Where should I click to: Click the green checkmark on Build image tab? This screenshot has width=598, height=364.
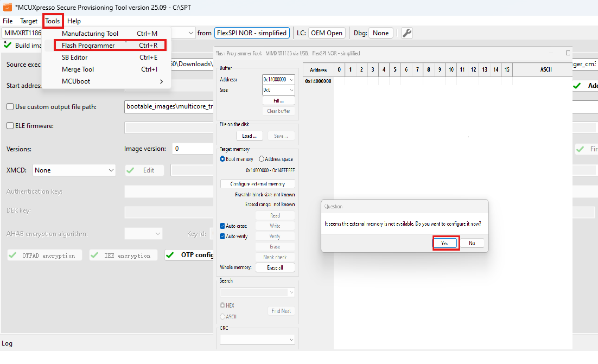[x=8, y=45]
